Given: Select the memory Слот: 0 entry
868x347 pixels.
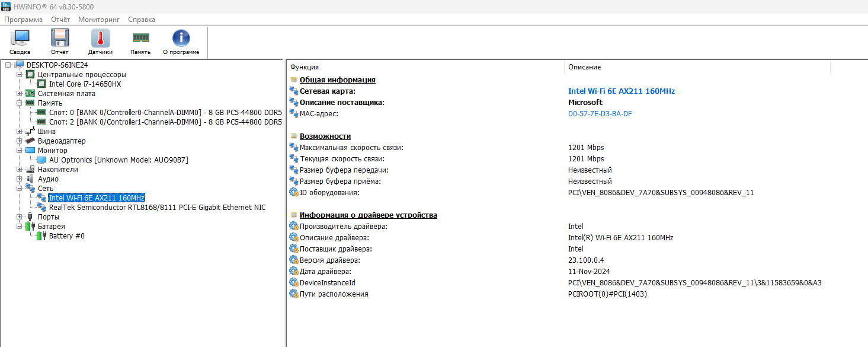Looking at the screenshot, I should click(165, 113).
